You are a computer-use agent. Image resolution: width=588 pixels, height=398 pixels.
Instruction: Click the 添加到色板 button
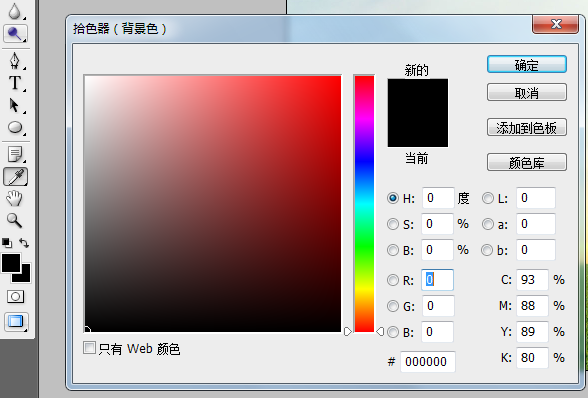tap(526, 128)
